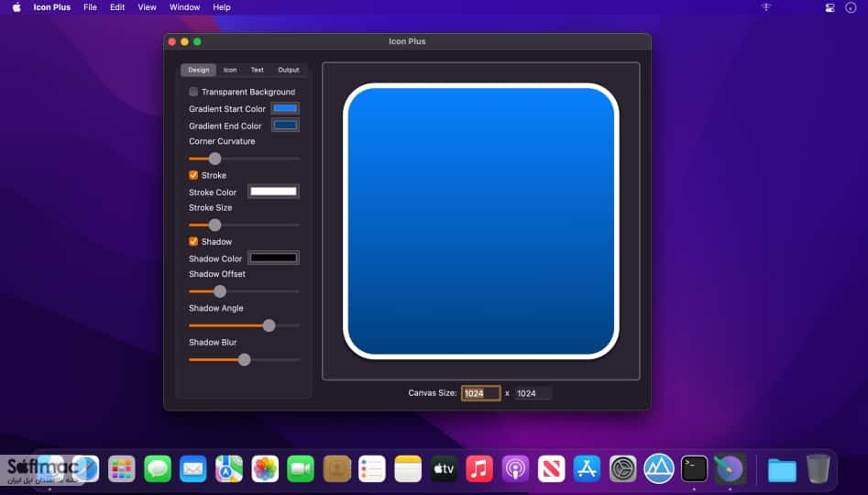Uncheck the Stroke checkbox
Screen dimensions: 868x495
tap(193, 175)
